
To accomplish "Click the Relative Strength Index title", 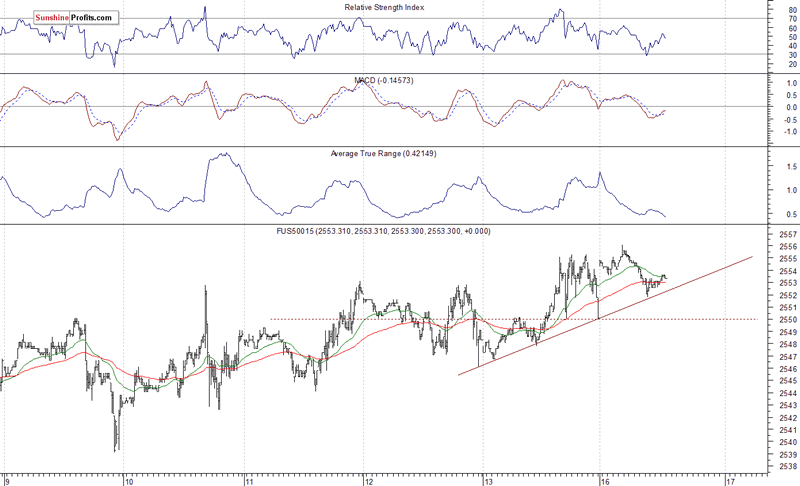I will point(399,8).
